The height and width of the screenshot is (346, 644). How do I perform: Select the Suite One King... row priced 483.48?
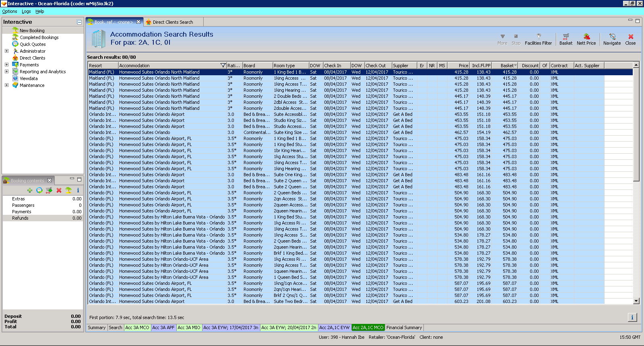(x=361, y=175)
